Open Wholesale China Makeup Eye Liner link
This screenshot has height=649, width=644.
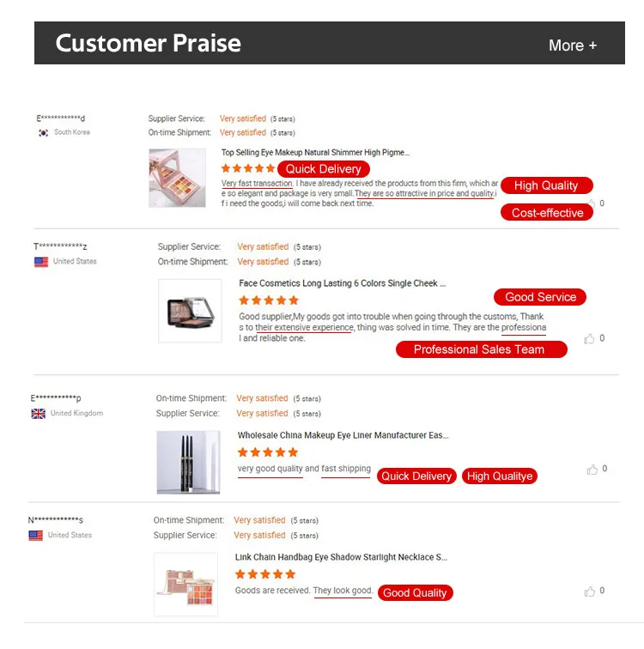343,435
